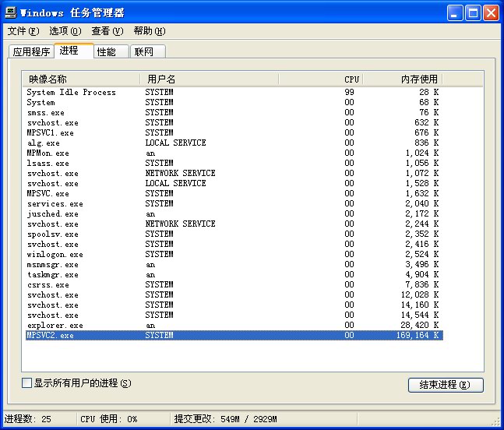The height and width of the screenshot is (430, 504).
Task: Select the winlogon.exe process row
Action: tap(234, 254)
